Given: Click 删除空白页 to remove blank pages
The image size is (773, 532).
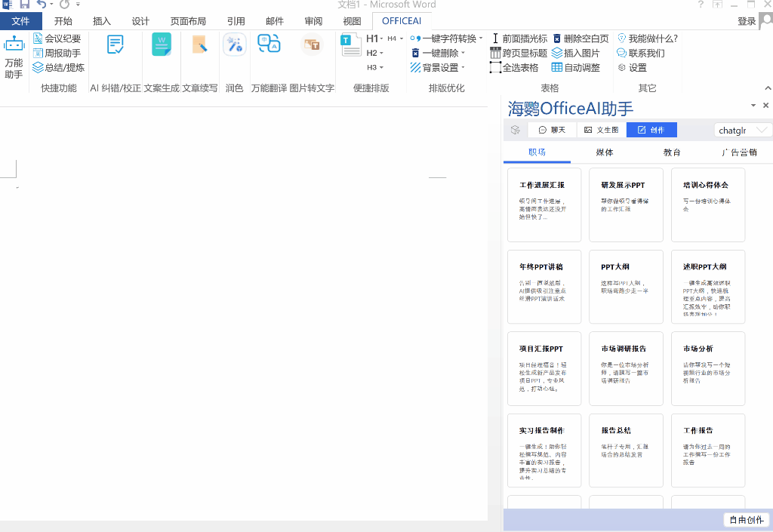Looking at the screenshot, I should tap(583, 37).
